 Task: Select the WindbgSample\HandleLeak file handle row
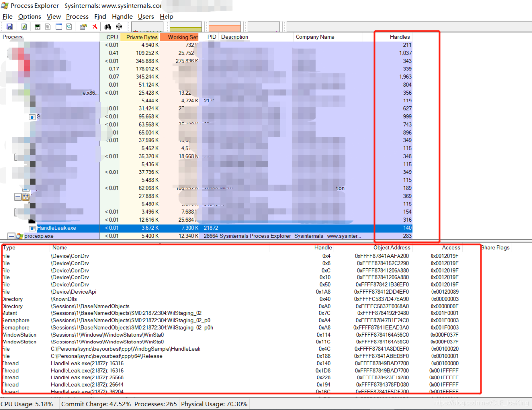point(232,349)
